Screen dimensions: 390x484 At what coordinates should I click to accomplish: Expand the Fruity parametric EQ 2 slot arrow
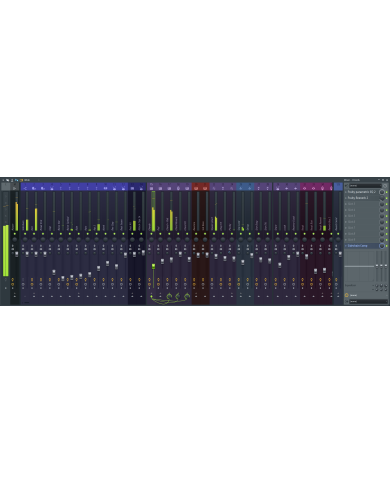[346, 192]
